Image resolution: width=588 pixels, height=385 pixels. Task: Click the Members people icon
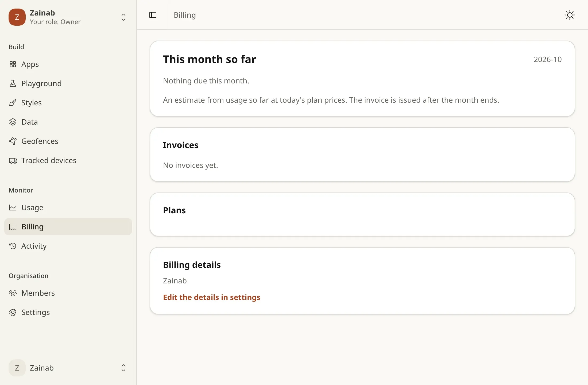[13, 293]
